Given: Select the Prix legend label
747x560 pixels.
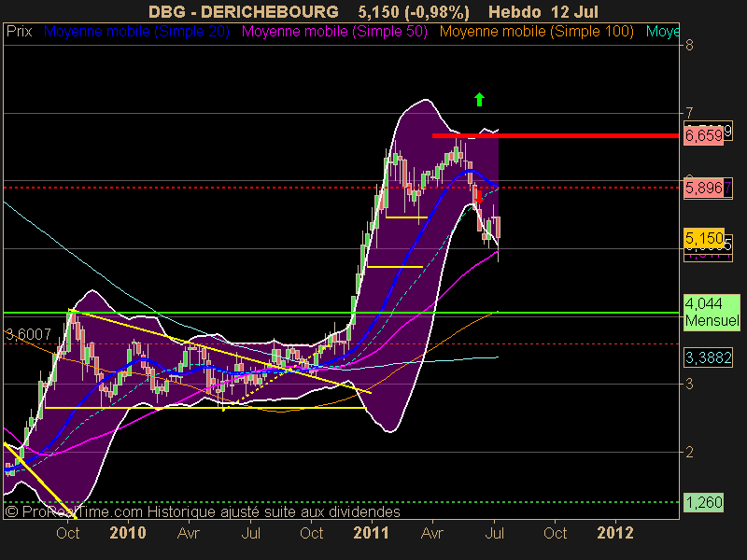Looking at the screenshot, I should [x=19, y=32].
